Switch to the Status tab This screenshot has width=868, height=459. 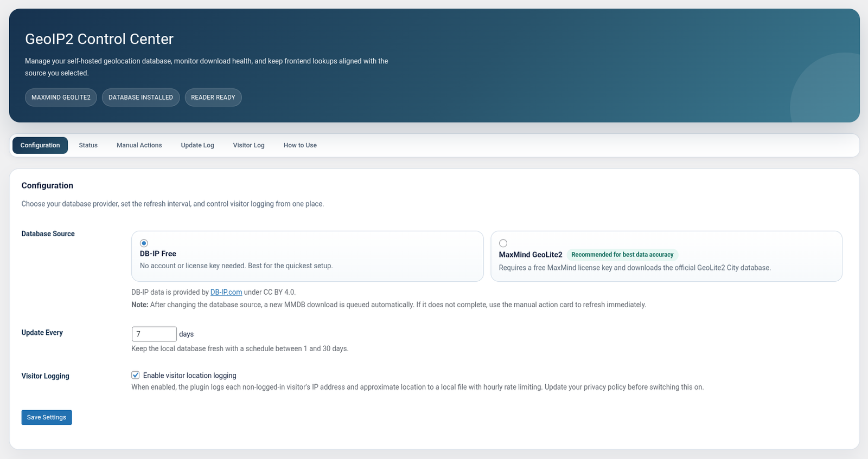click(x=88, y=145)
